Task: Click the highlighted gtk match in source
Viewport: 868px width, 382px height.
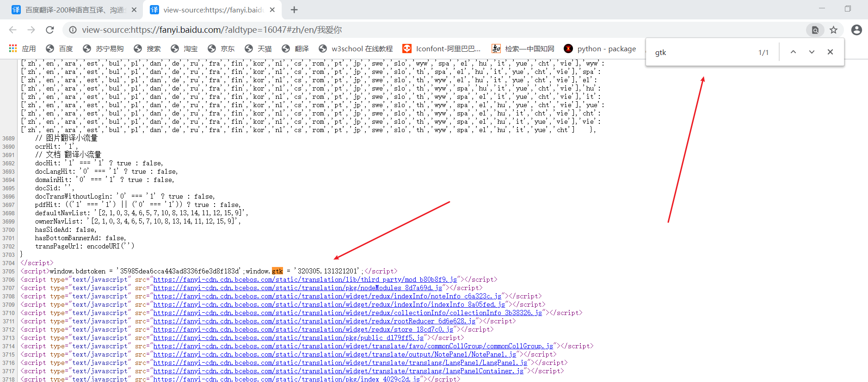Action: click(277, 271)
